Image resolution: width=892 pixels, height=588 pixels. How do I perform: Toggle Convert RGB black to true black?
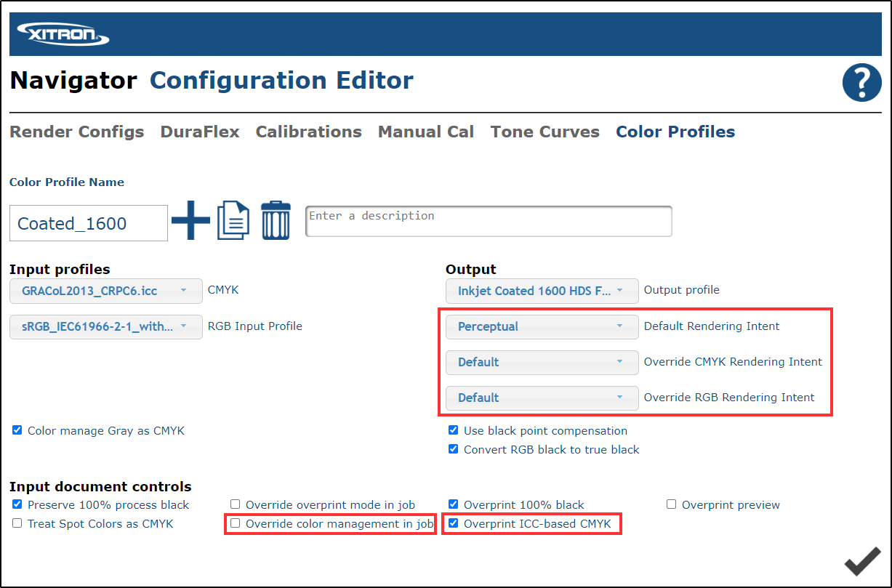(454, 449)
